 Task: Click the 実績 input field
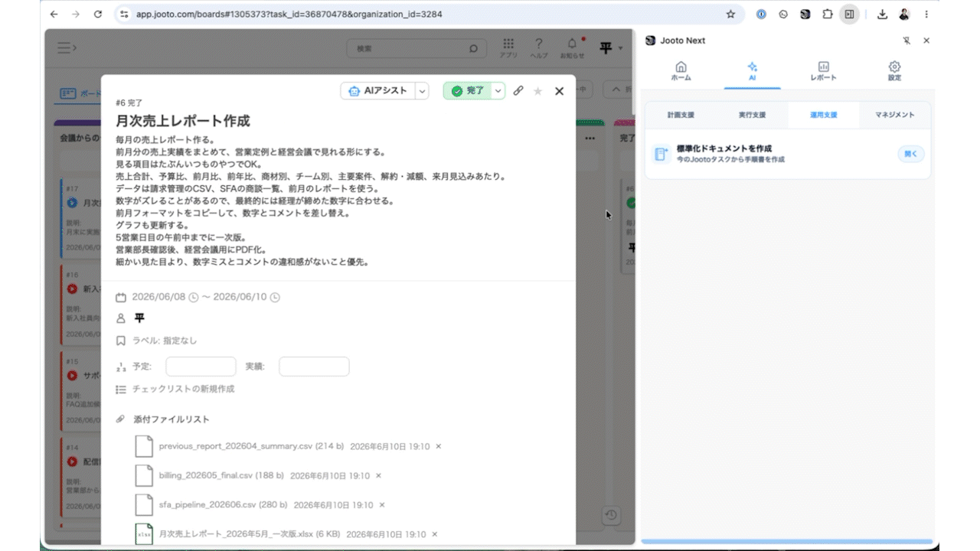pyautogui.click(x=314, y=367)
